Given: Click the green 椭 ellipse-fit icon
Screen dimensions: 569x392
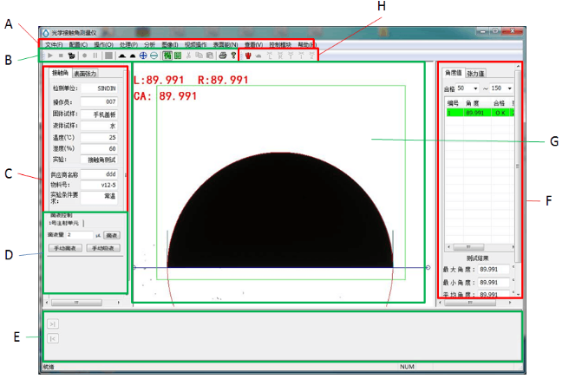Looking at the screenshot, I should (167, 56).
